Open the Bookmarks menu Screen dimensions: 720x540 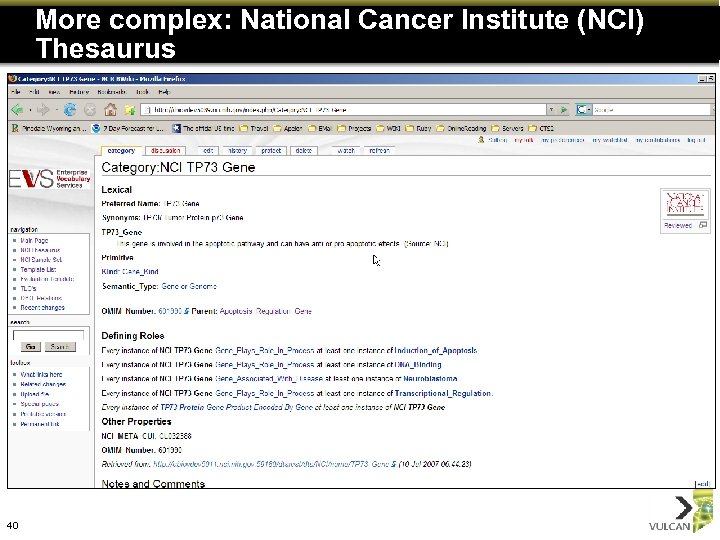[112, 92]
